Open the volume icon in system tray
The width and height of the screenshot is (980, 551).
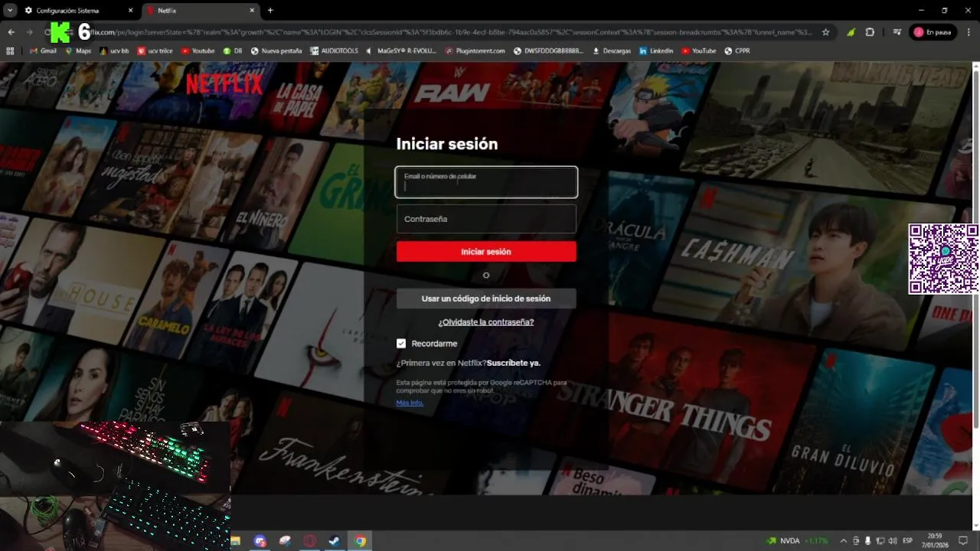(892, 541)
